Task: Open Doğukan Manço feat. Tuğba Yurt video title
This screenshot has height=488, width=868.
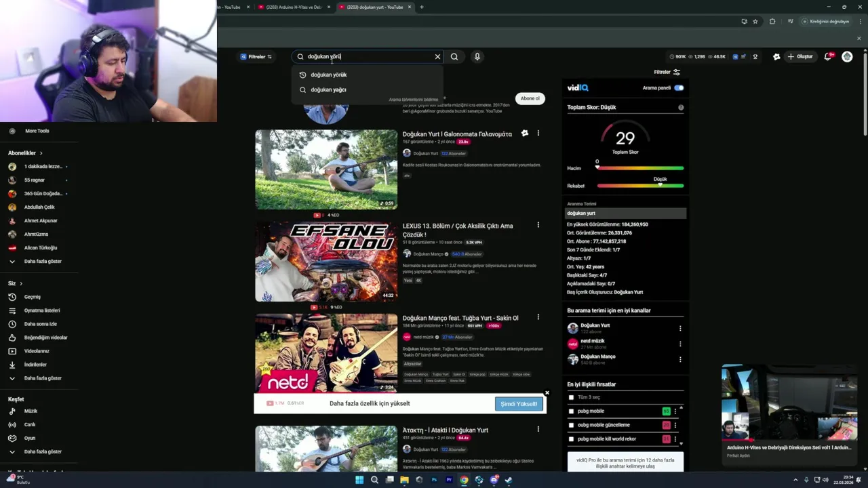Action: (x=460, y=318)
